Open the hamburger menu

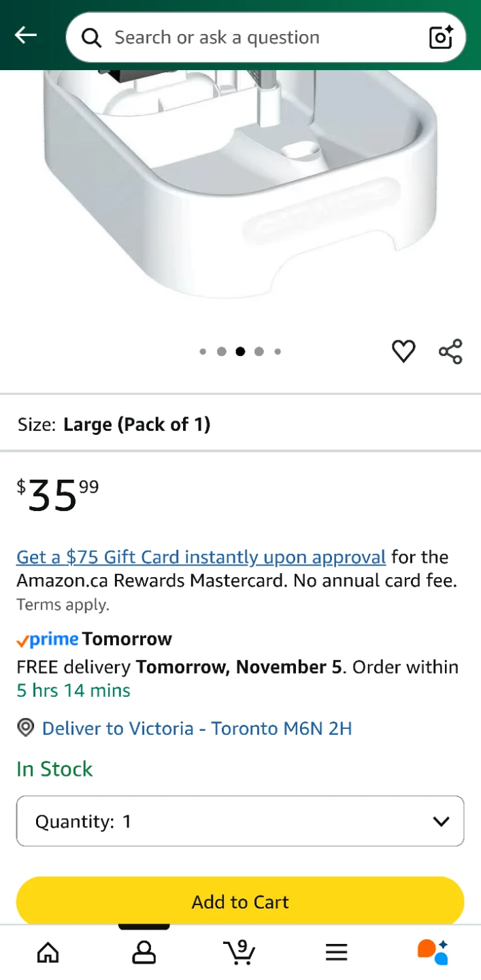coord(336,952)
